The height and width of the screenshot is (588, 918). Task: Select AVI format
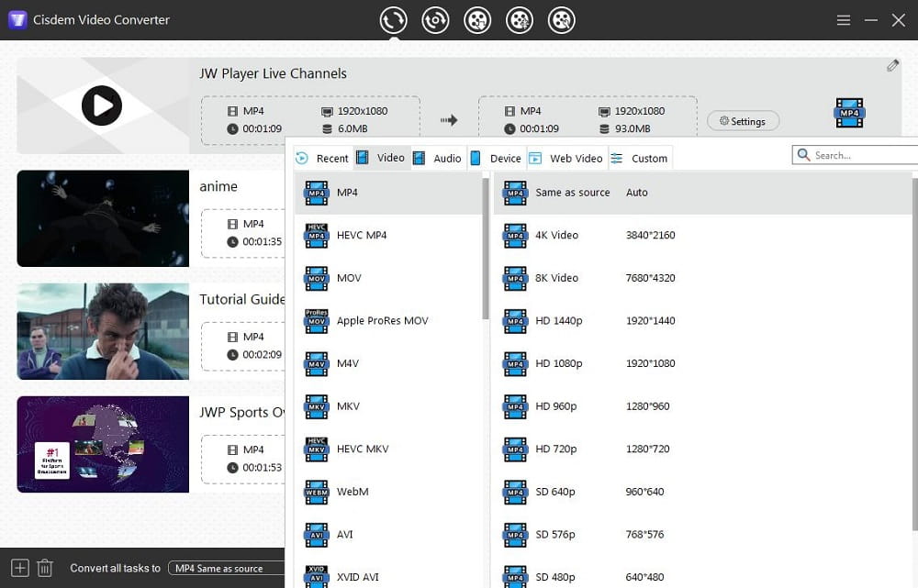(x=388, y=534)
